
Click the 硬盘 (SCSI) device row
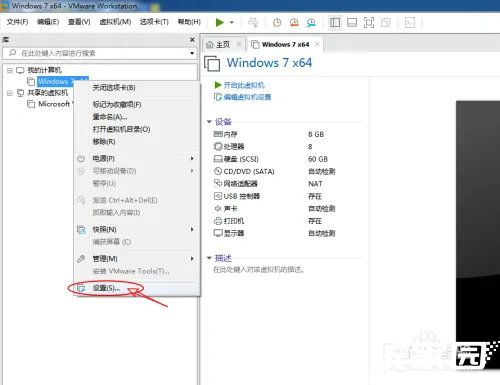(273, 159)
